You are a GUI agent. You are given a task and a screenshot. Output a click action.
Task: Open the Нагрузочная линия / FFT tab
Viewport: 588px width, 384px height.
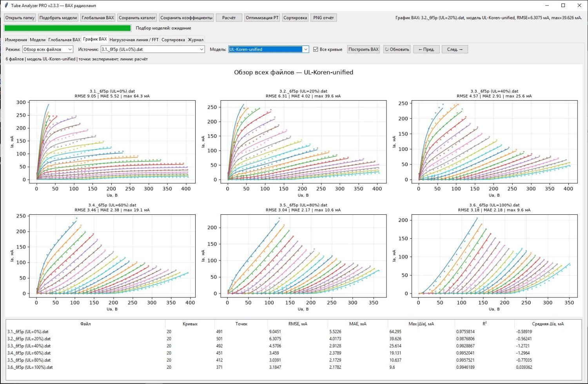tap(134, 40)
